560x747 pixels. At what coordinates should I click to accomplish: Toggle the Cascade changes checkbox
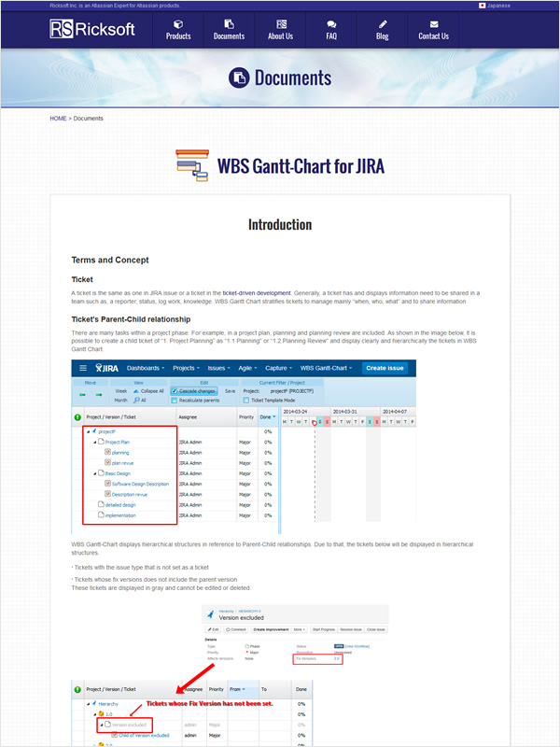[x=174, y=391]
